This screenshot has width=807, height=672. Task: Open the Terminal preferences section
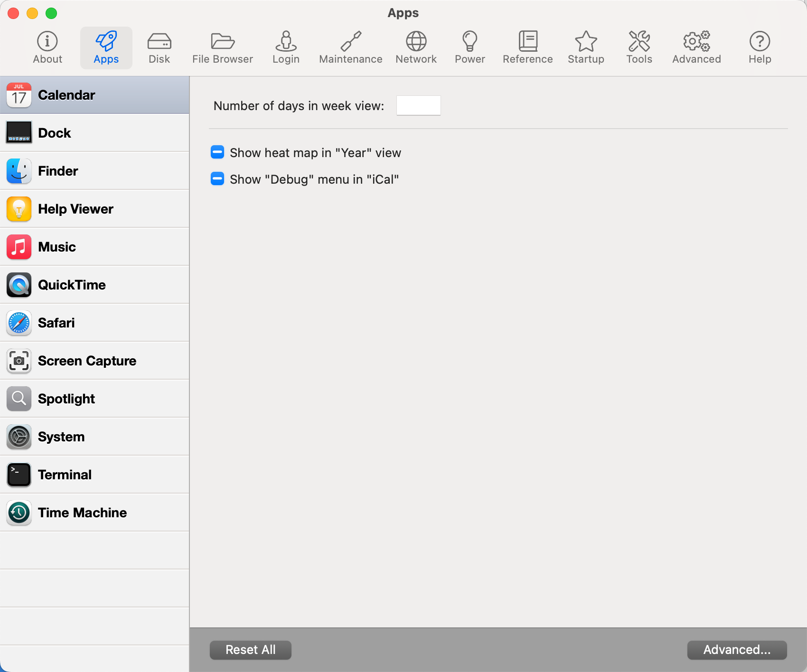coord(65,474)
